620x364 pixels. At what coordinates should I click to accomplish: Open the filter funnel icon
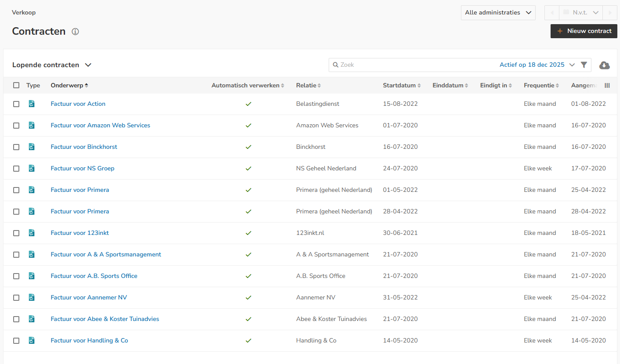[x=584, y=65]
